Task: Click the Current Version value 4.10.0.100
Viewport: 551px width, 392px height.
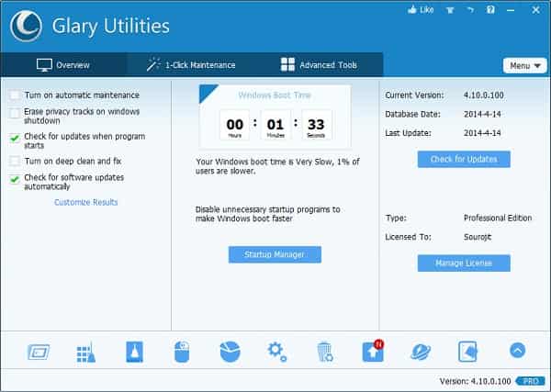Action: coord(484,95)
